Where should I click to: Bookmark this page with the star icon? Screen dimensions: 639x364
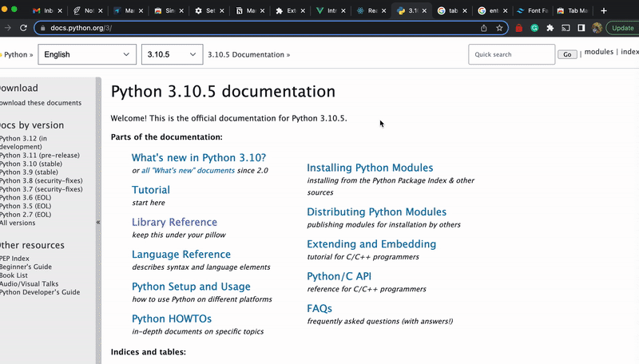pyautogui.click(x=499, y=28)
